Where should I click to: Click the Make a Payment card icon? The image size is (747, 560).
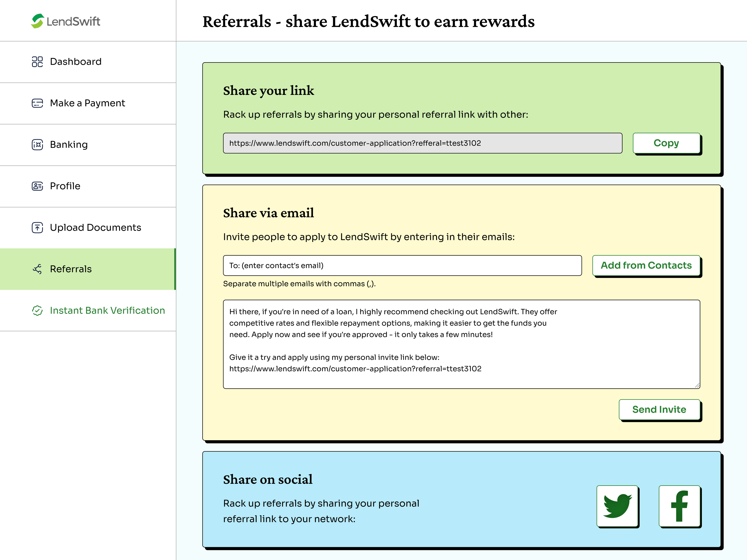37,103
